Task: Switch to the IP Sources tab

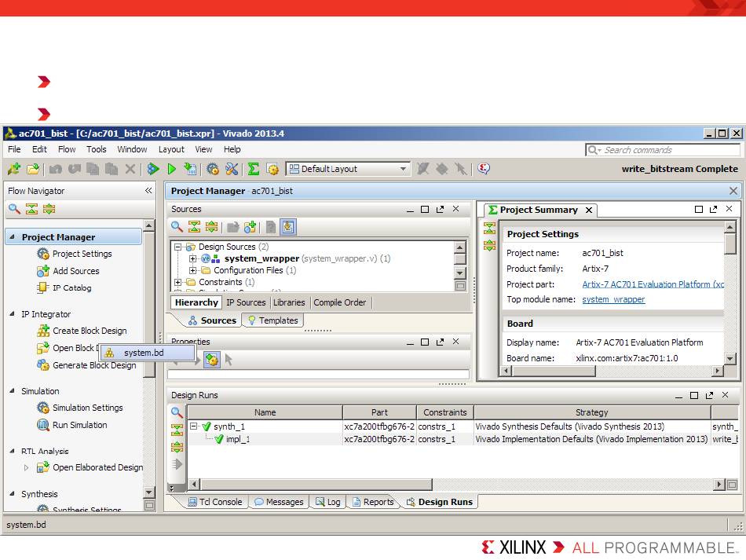Action: click(246, 302)
